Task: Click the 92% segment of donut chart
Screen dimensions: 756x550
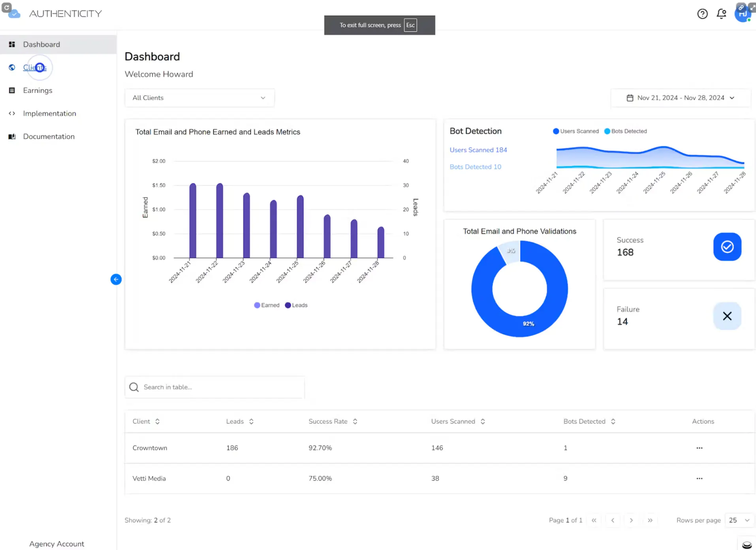Action: click(528, 324)
